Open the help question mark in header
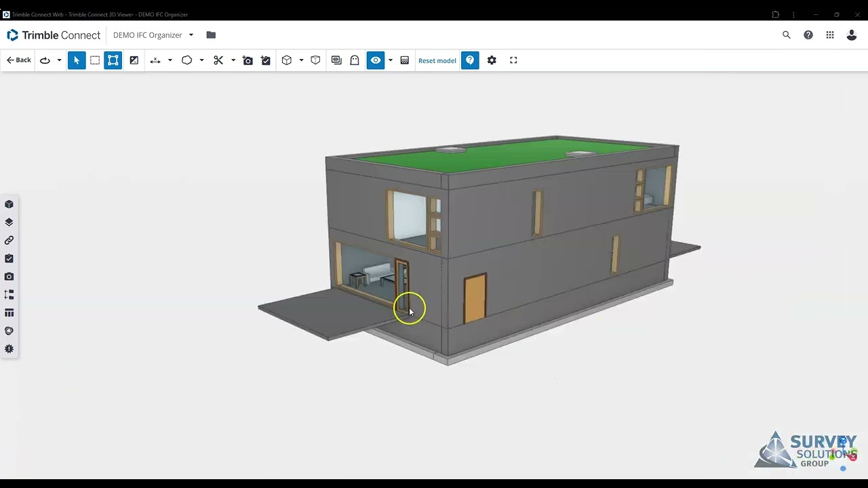This screenshot has width=868, height=488. click(808, 35)
